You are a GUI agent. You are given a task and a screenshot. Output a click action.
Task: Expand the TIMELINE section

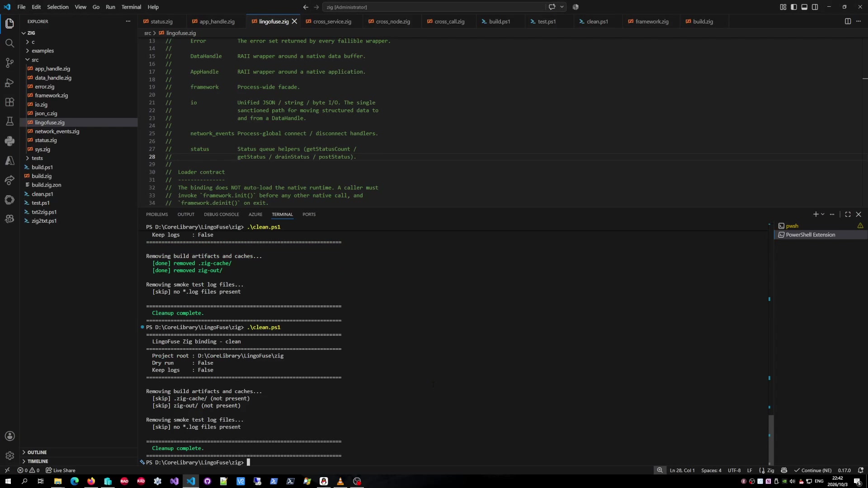(x=79, y=461)
